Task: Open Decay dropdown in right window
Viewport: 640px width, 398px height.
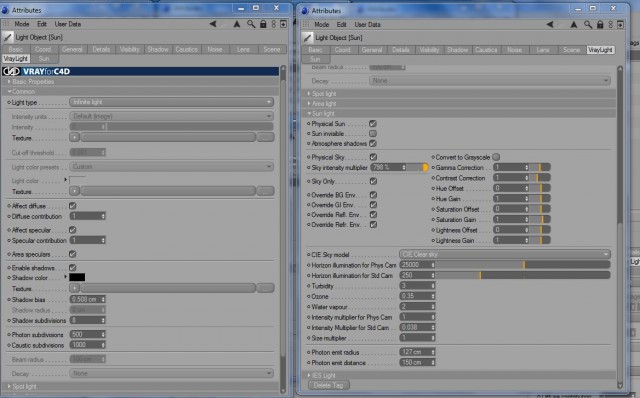Action: click(490, 81)
